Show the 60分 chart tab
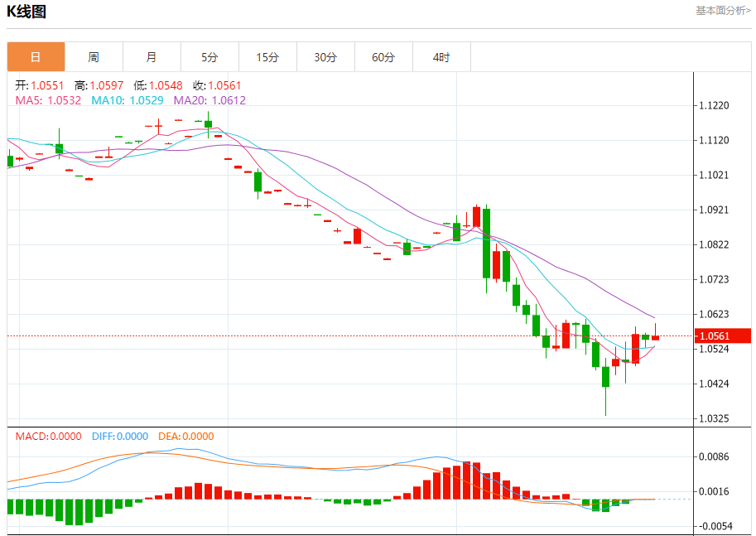The height and width of the screenshot is (536, 756). pyautogui.click(x=383, y=57)
